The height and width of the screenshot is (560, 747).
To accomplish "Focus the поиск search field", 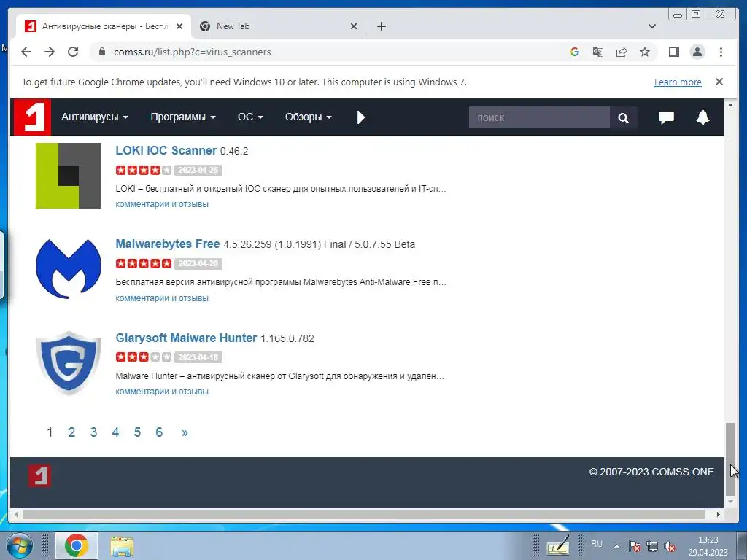I will point(539,117).
